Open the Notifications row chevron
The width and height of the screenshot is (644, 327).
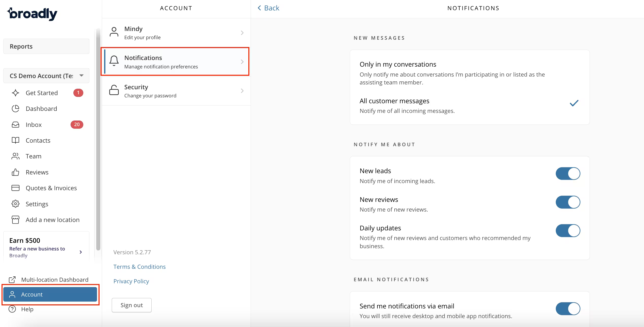coord(242,62)
